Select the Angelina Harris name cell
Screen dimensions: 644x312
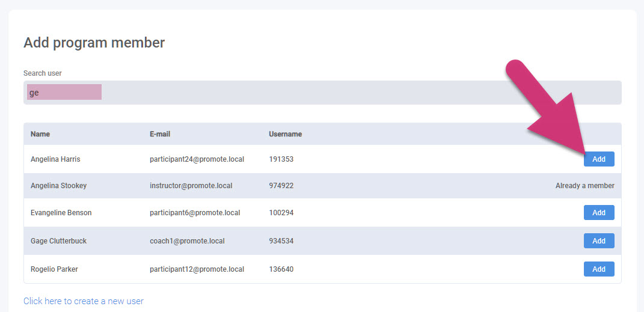[x=55, y=159]
